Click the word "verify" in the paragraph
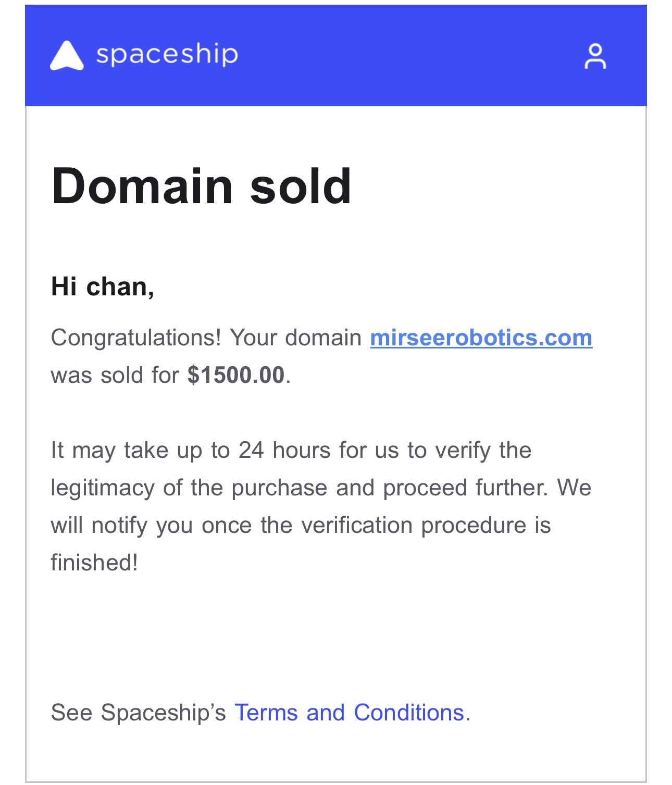The image size is (672, 785). coord(463,450)
